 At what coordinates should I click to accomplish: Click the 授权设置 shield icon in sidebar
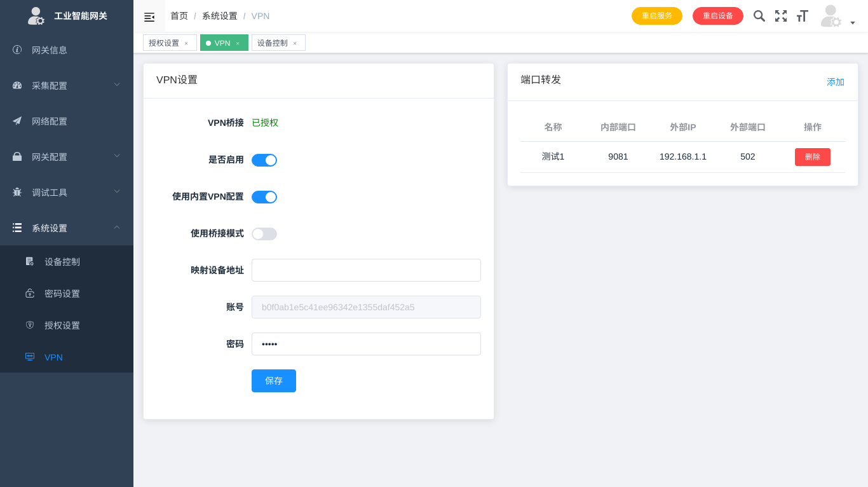click(x=30, y=325)
